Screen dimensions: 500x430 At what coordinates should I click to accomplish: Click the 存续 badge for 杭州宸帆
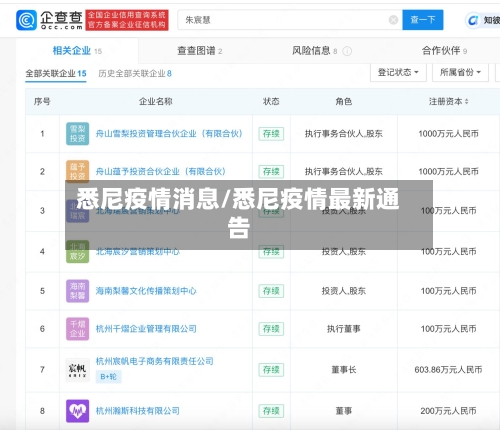click(x=271, y=370)
